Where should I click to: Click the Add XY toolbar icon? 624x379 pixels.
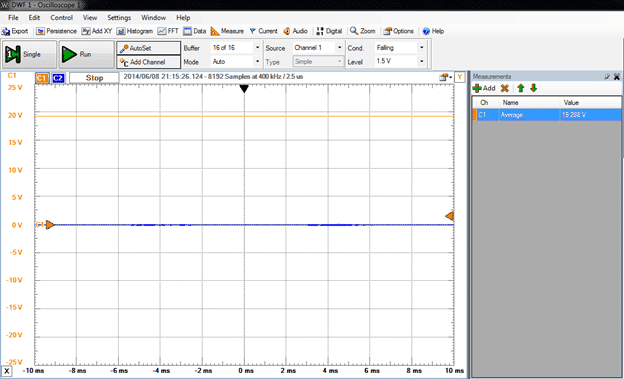[97, 31]
